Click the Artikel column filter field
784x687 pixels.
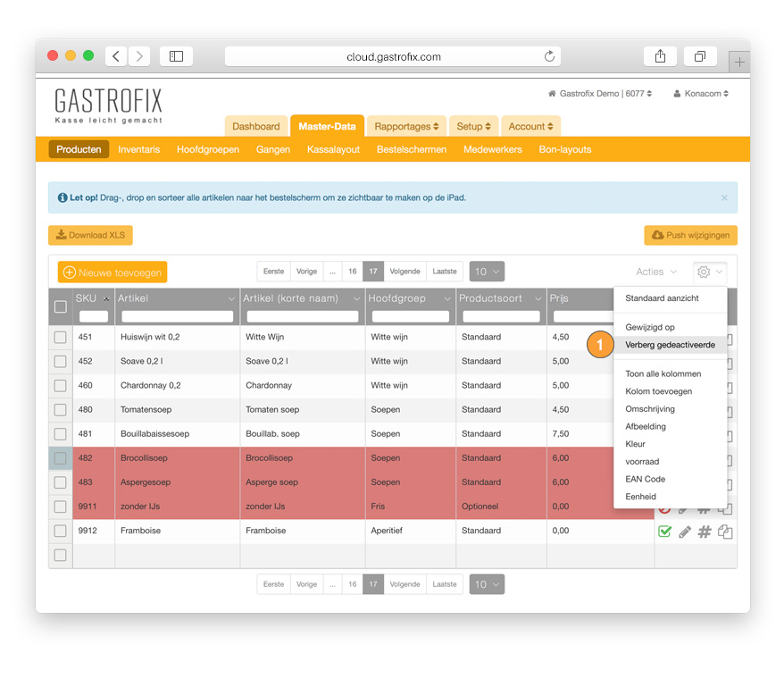pos(177,316)
